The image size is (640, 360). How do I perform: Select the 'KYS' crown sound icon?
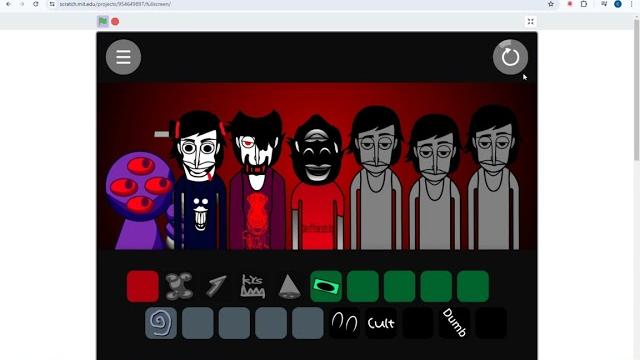coord(253,286)
